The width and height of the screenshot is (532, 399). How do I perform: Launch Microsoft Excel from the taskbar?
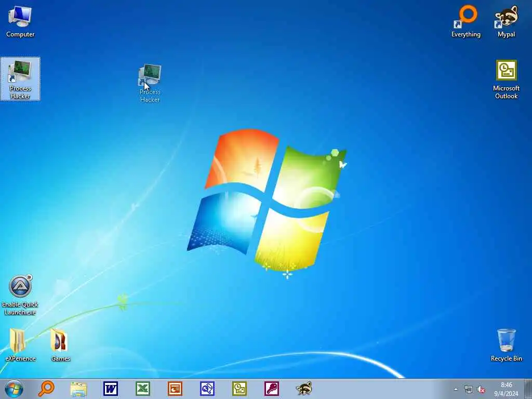(143, 389)
